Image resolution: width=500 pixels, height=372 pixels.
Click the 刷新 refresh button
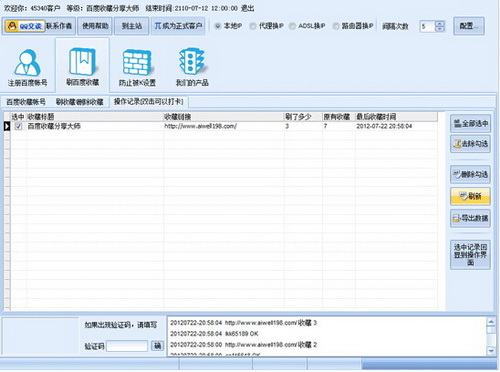(x=470, y=196)
